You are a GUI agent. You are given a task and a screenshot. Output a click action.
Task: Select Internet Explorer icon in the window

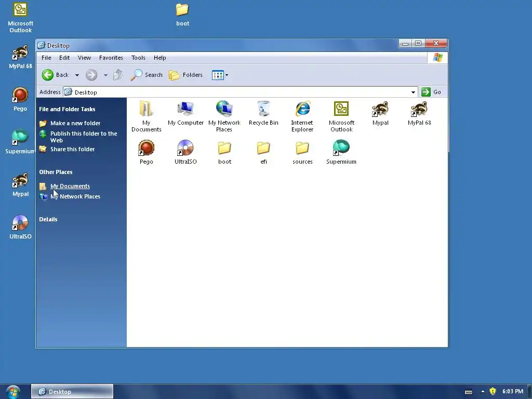(x=302, y=116)
